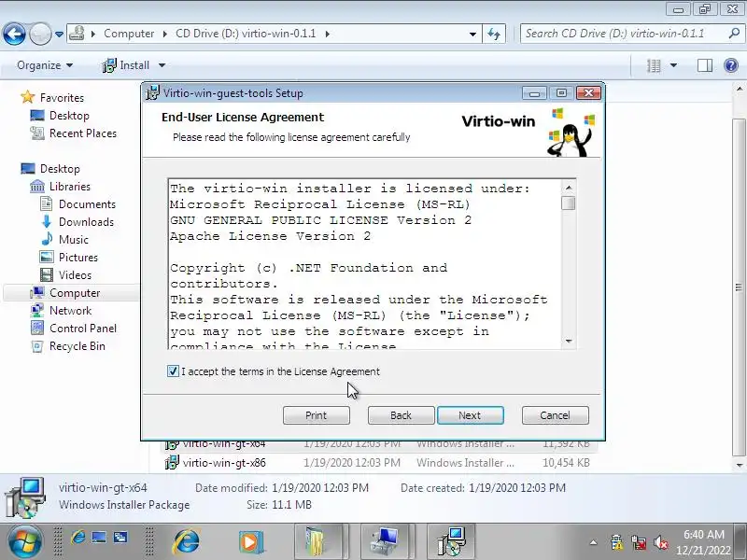Select the Desktop tree root

pos(60,169)
